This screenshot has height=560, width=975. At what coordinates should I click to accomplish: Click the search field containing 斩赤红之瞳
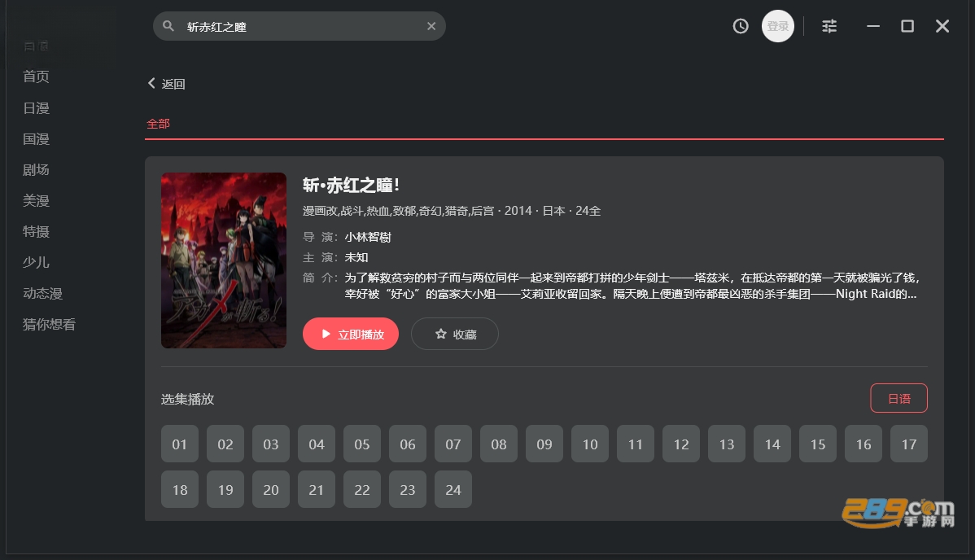tap(299, 26)
